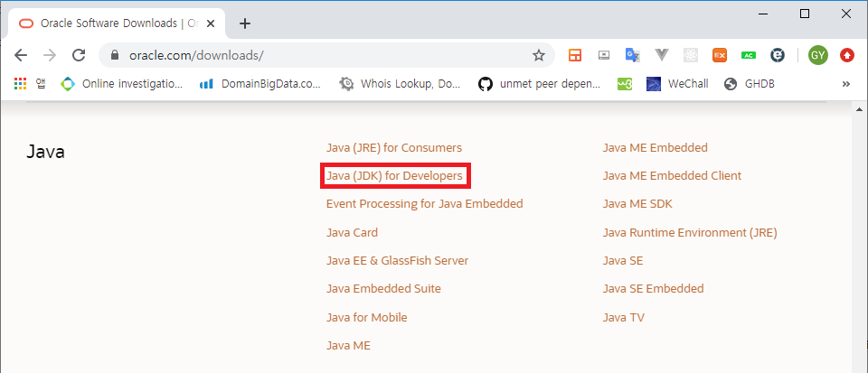Open Java Runtime Environment (JRE) link
The image size is (868, 373).
[x=690, y=232]
